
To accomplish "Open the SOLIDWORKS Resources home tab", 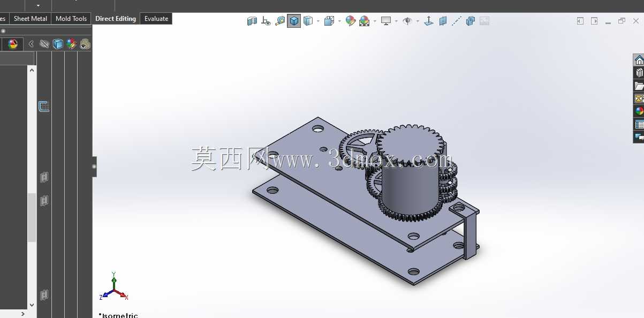I will click(x=639, y=60).
